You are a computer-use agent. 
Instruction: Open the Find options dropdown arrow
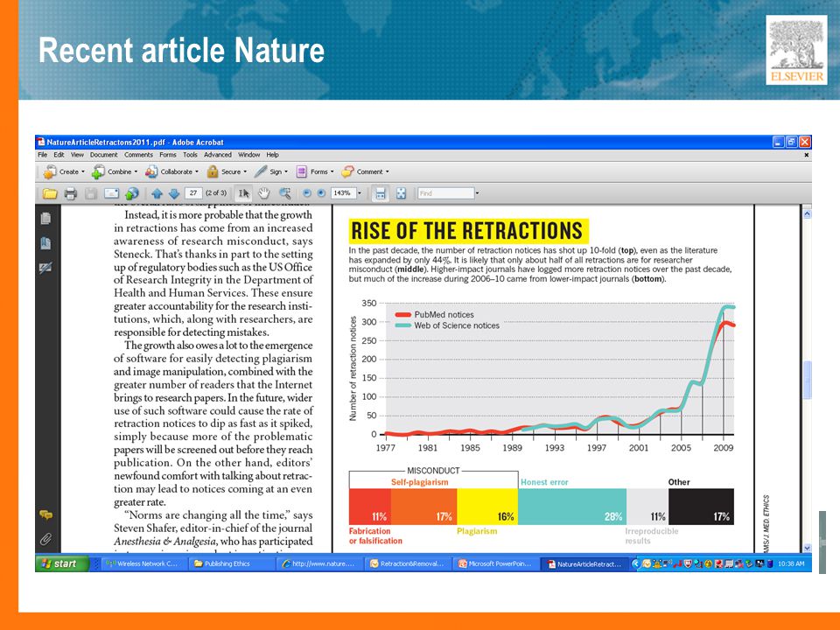pyautogui.click(x=478, y=193)
